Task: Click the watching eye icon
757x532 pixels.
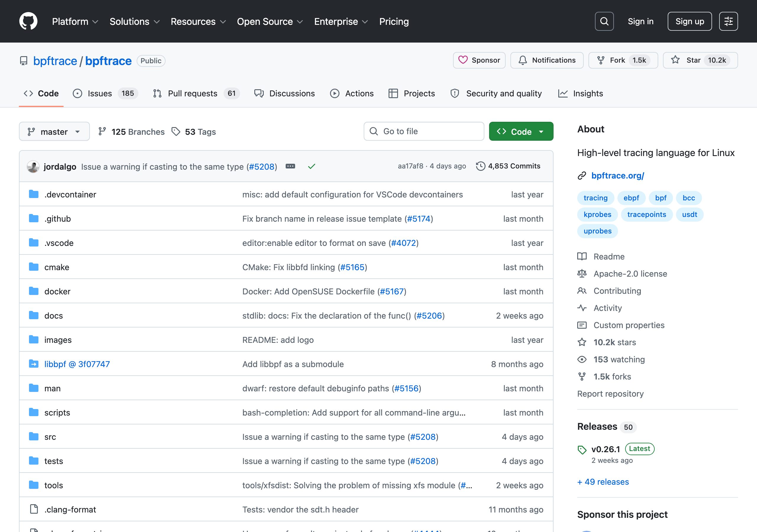Action: (x=582, y=359)
